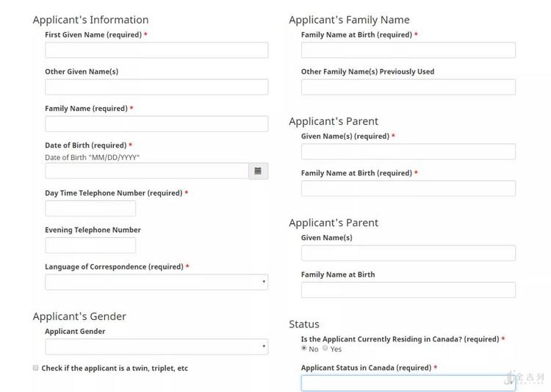
Task: Click second parent's optional Given Name(s) field
Action: 408,253
